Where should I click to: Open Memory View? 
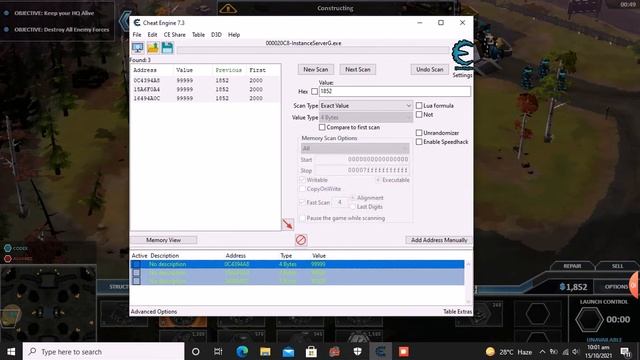(163, 240)
